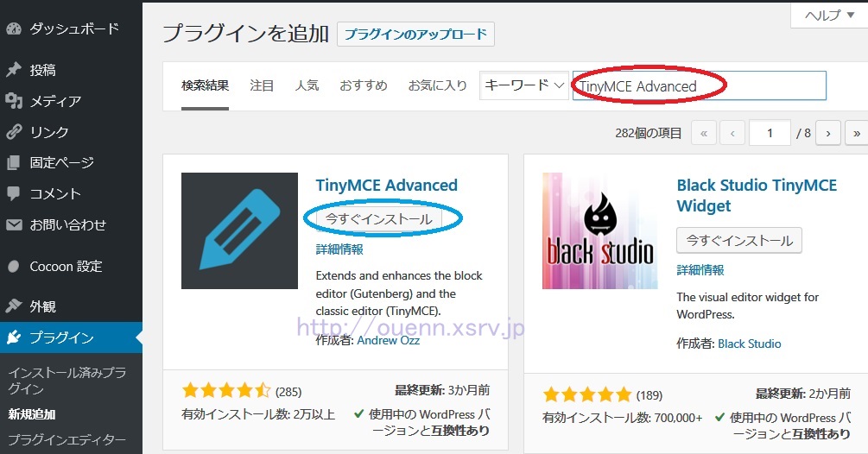Click the media icon beside メディア
868x454 pixels.
(x=14, y=101)
